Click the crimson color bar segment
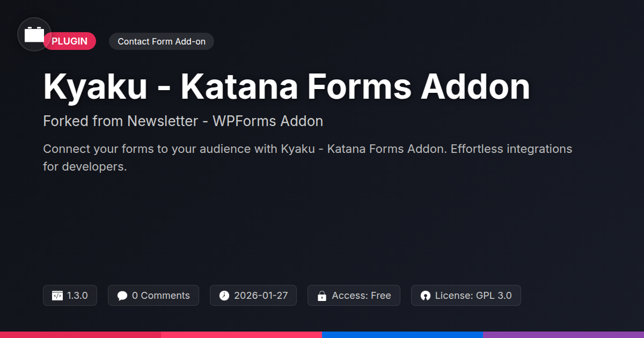This screenshot has height=338, width=644. point(80,334)
